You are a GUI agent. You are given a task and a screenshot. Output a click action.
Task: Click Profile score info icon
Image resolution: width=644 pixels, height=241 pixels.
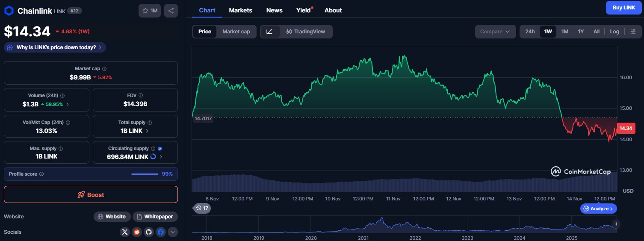pos(41,174)
